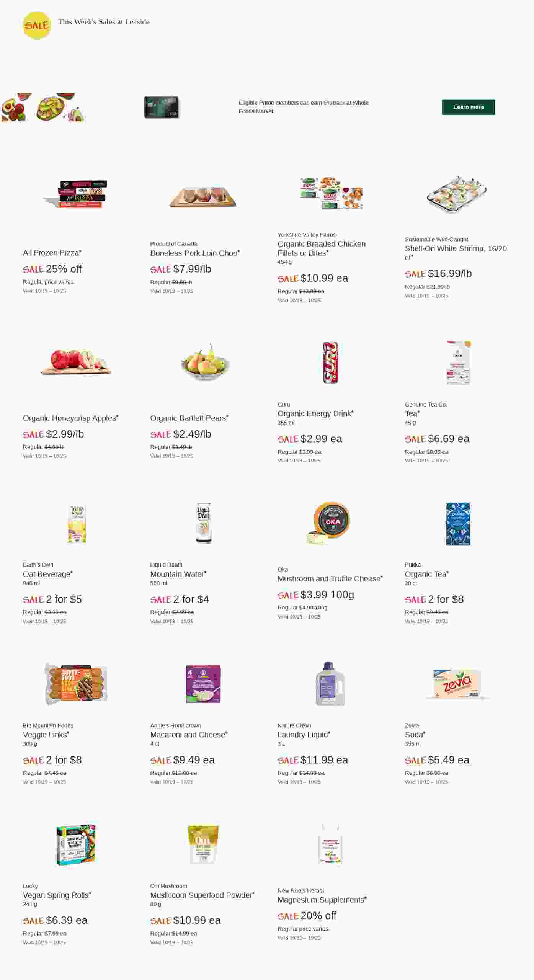Screen dimensions: 534x980
Task: Open Mushroom and Truffle Cheese product link
Action: [330, 578]
